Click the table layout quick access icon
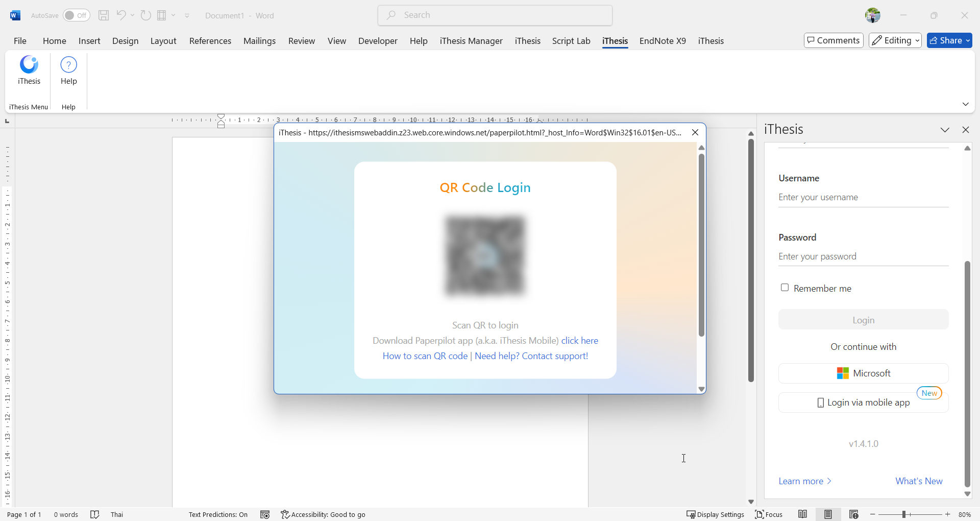 click(162, 15)
